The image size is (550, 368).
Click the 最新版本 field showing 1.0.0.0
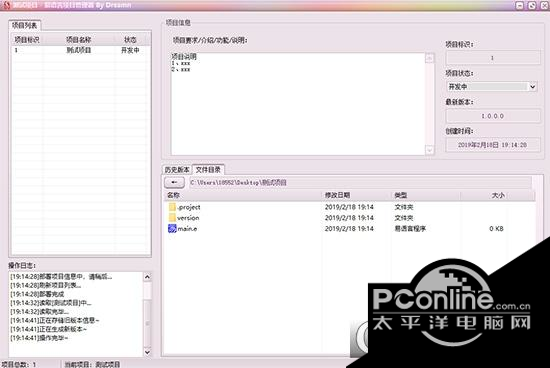pos(493,116)
